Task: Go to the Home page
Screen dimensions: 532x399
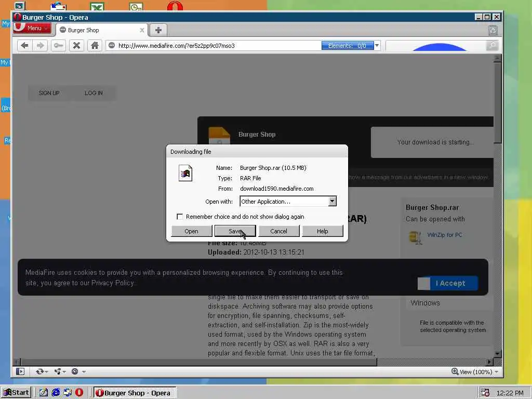Action: [95, 46]
